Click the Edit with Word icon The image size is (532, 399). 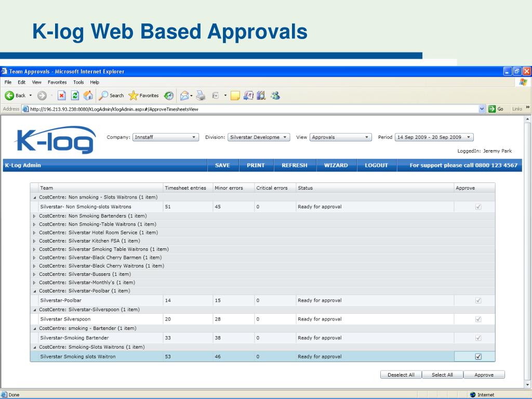pos(216,96)
